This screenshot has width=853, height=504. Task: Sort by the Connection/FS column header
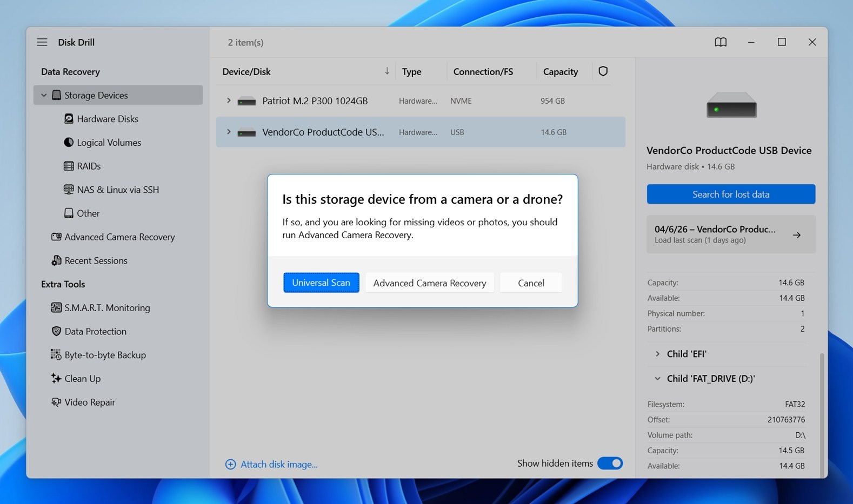[483, 71]
